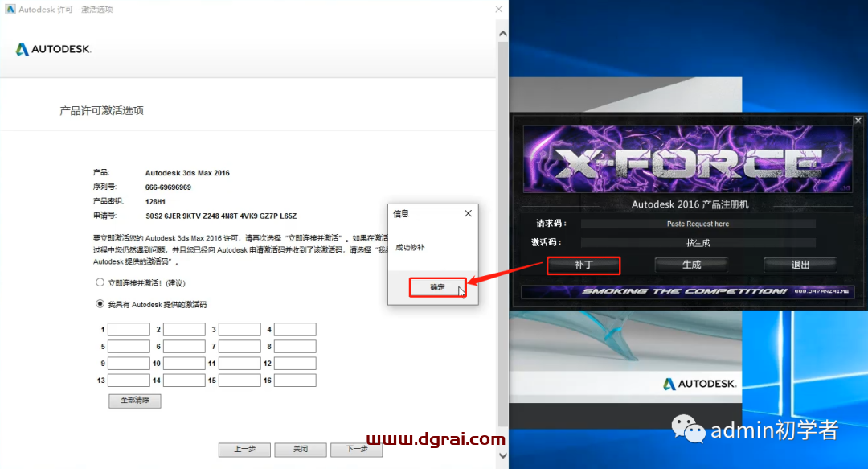Click the 上一步 button

pos(244,450)
